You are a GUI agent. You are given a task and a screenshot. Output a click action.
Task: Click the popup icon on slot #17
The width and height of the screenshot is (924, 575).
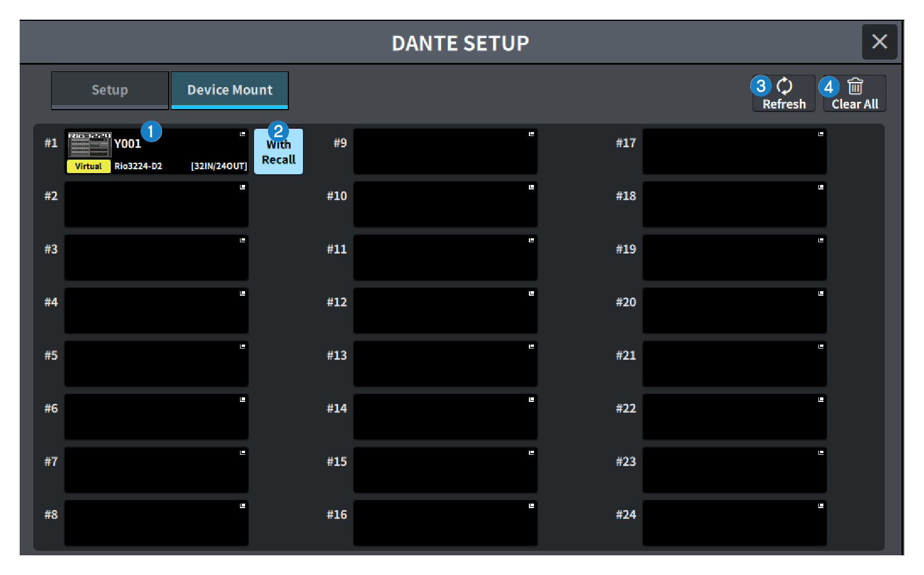coord(820,134)
